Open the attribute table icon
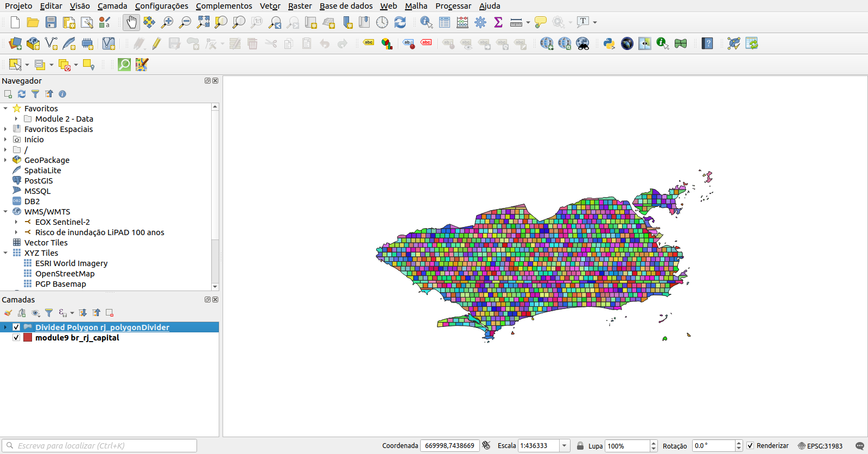 (x=445, y=22)
